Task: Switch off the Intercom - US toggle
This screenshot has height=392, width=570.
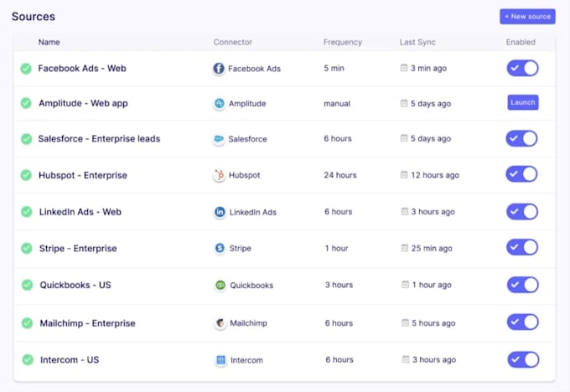Action: (523, 359)
